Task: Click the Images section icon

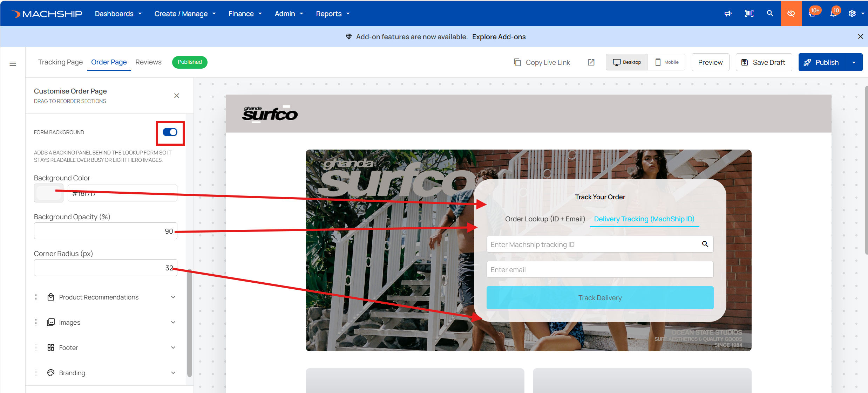Action: [51, 322]
